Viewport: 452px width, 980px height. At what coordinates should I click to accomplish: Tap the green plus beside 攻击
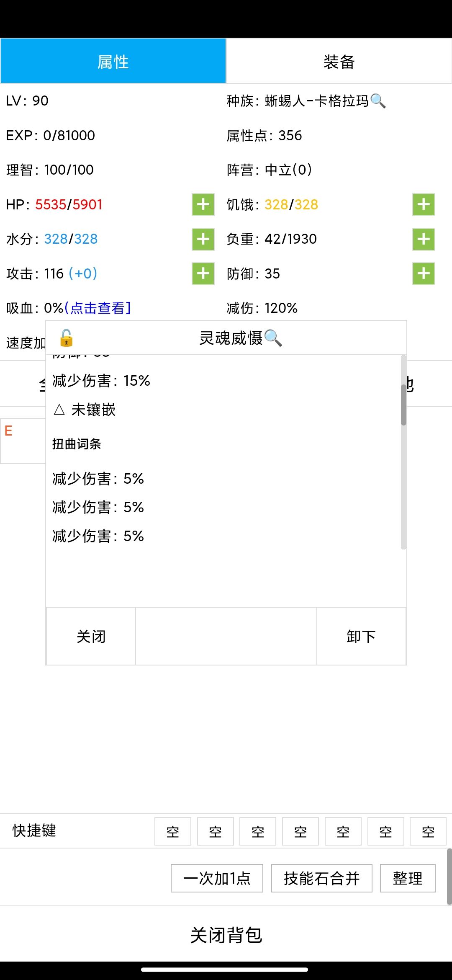click(x=203, y=273)
